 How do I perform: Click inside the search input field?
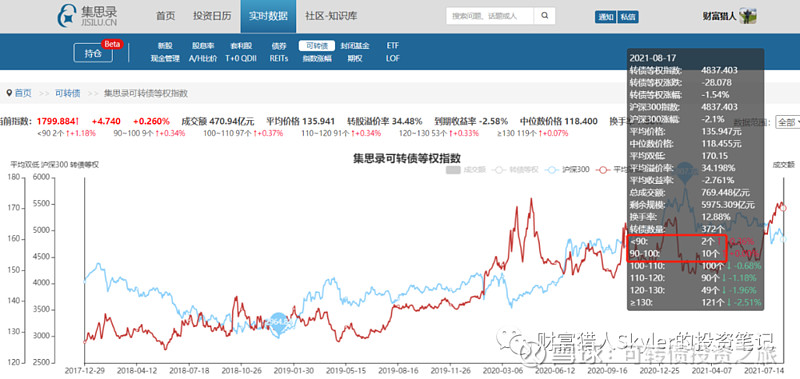[x=490, y=16]
